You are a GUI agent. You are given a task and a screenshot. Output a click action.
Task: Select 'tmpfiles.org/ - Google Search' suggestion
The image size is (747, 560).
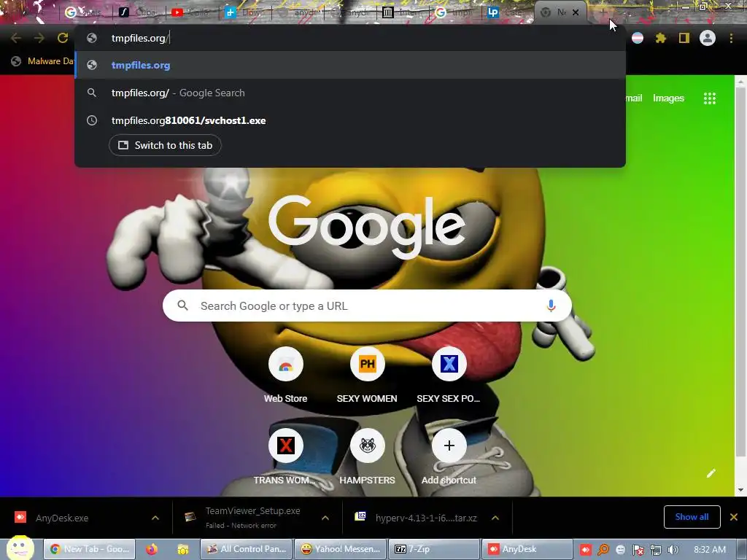[350, 93]
